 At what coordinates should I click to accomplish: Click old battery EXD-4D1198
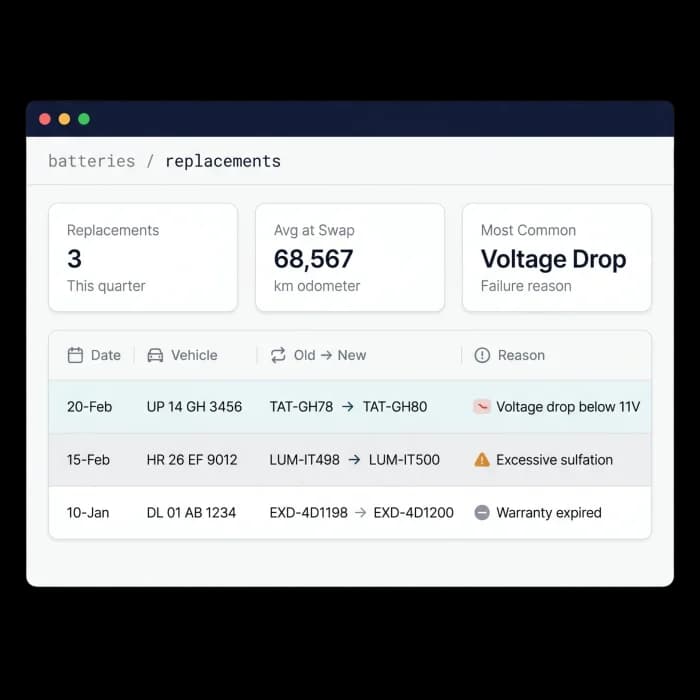click(x=308, y=512)
